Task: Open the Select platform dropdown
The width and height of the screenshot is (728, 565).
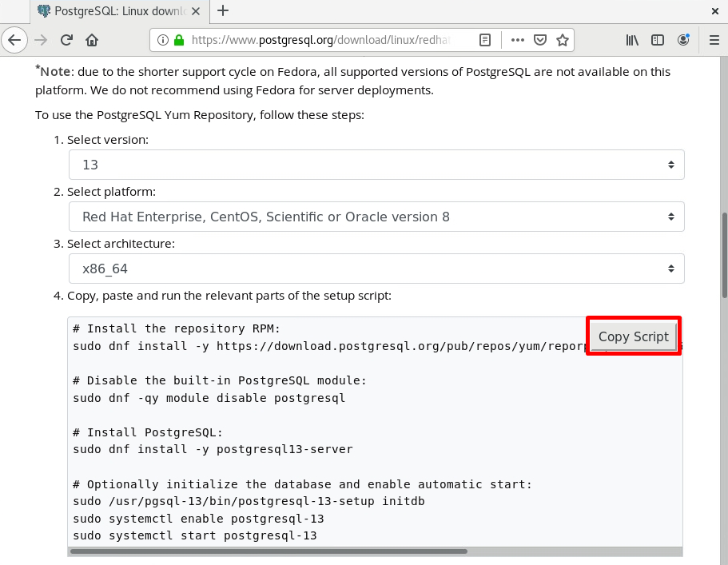Action: 376,217
